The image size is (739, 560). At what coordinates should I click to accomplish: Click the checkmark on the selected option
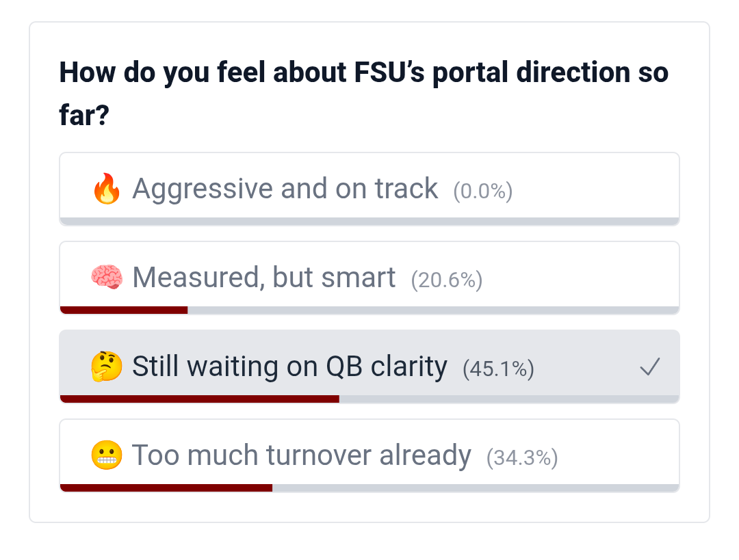coord(649,368)
